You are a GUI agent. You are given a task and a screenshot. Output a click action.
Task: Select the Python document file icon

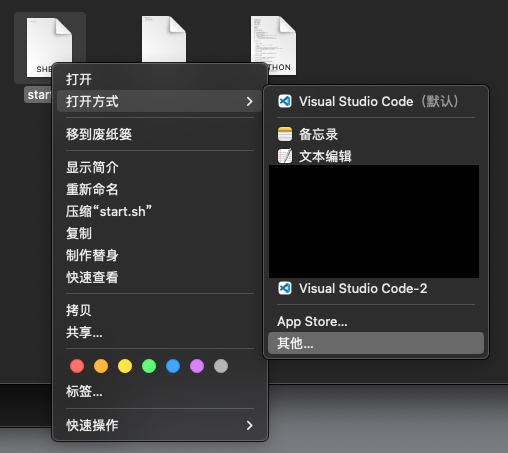[x=273, y=46]
